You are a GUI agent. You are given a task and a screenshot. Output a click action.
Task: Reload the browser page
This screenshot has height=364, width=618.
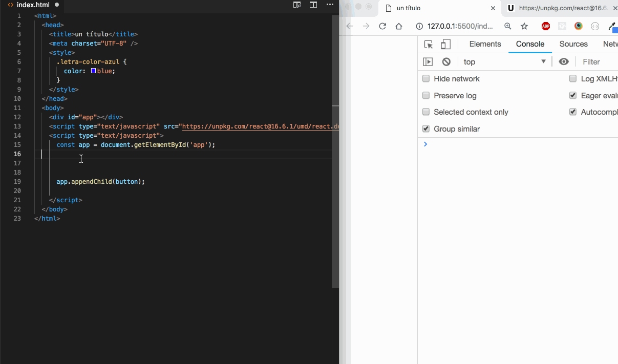tap(382, 26)
